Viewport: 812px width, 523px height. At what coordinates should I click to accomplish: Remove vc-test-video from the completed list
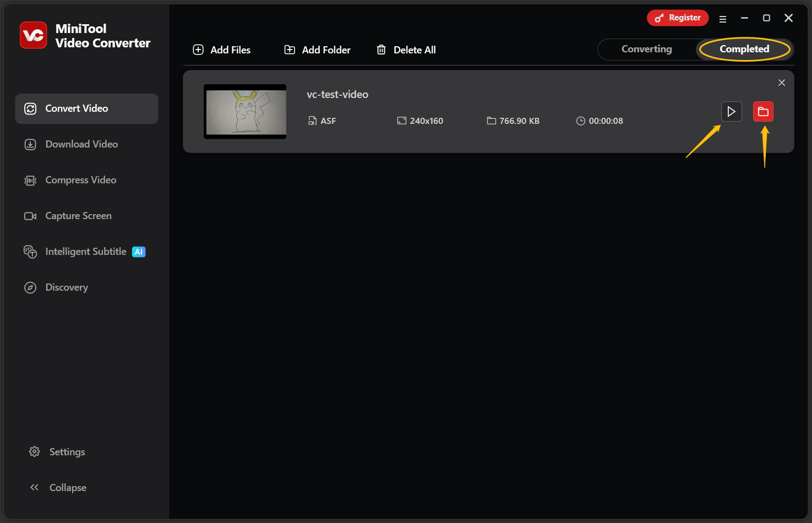pos(781,83)
